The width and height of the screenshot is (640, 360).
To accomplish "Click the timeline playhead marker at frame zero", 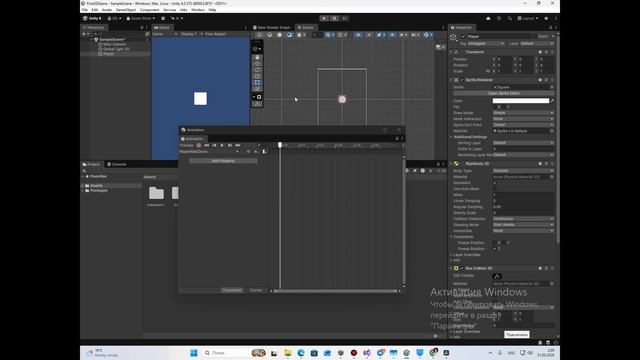I will point(280,145).
